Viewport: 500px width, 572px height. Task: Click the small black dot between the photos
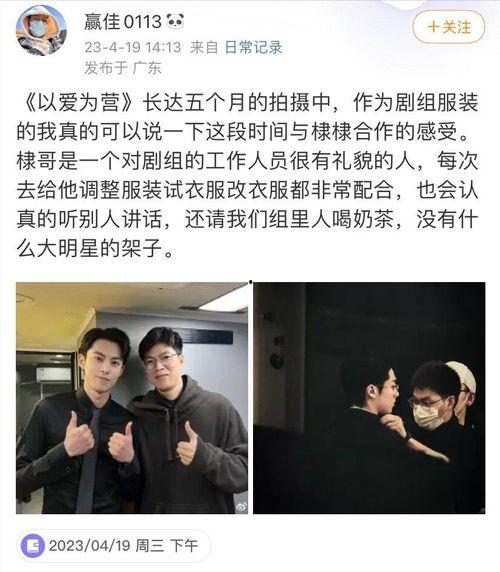251,282
